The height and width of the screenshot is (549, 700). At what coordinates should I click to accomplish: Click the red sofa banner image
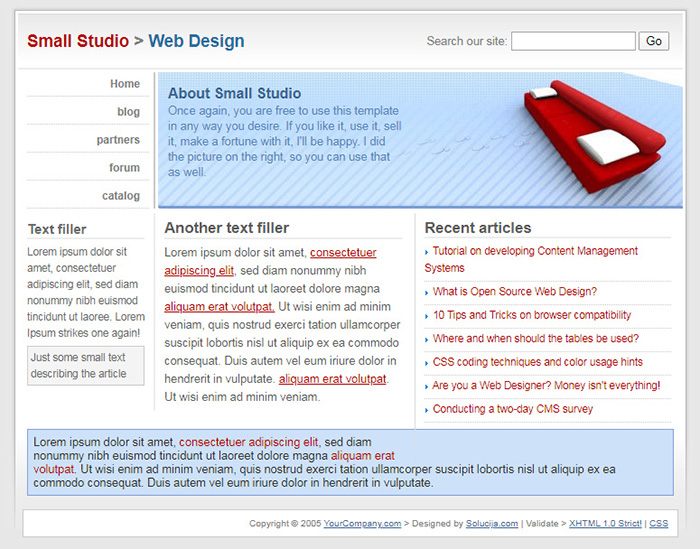pyautogui.click(x=594, y=136)
